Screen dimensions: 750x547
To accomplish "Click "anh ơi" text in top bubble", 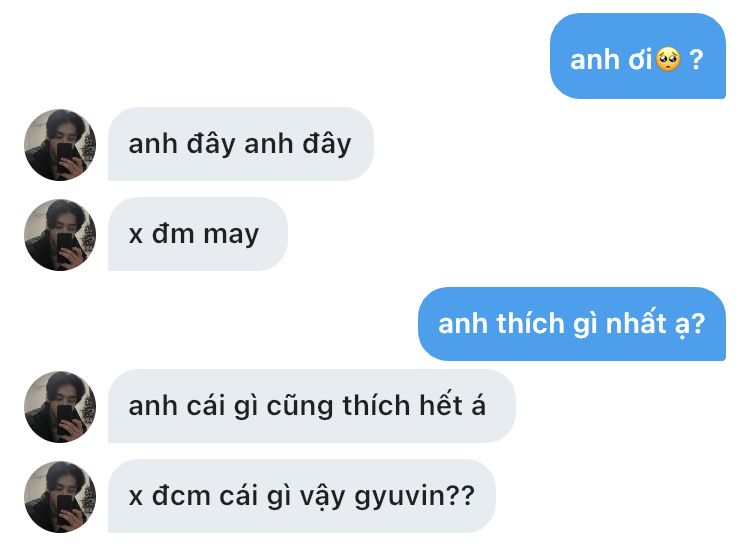I will (611, 60).
